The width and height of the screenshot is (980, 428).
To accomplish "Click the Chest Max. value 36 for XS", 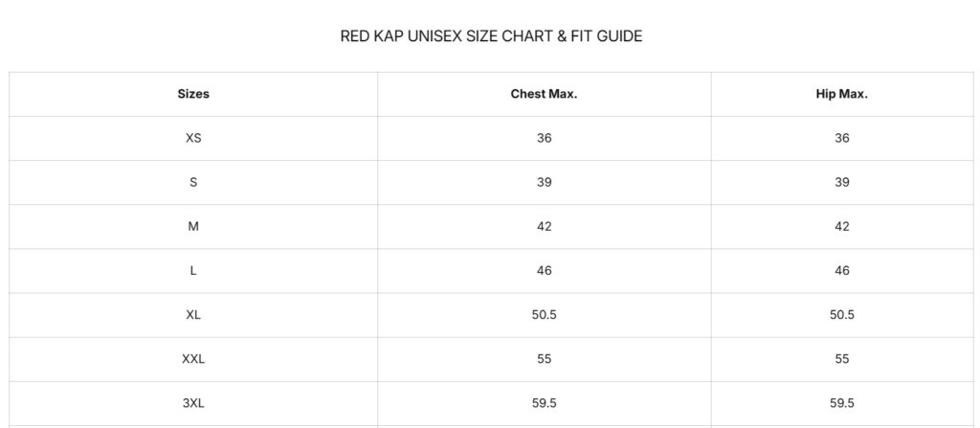I will [544, 138].
